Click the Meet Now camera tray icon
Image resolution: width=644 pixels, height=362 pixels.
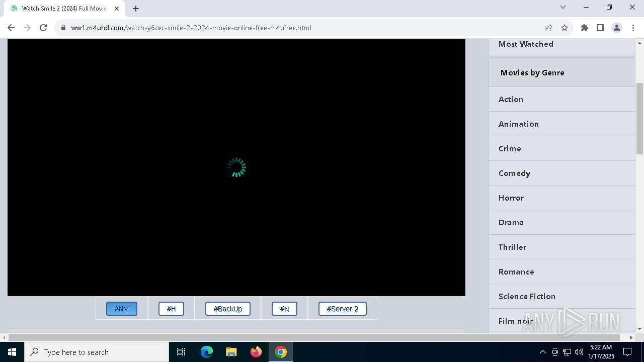pyautogui.click(x=555, y=352)
